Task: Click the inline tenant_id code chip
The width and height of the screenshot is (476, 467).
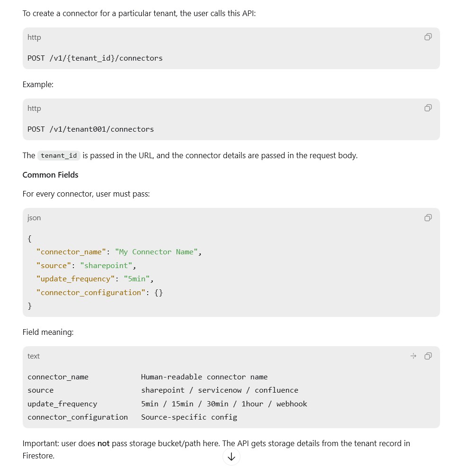Action: tap(59, 155)
